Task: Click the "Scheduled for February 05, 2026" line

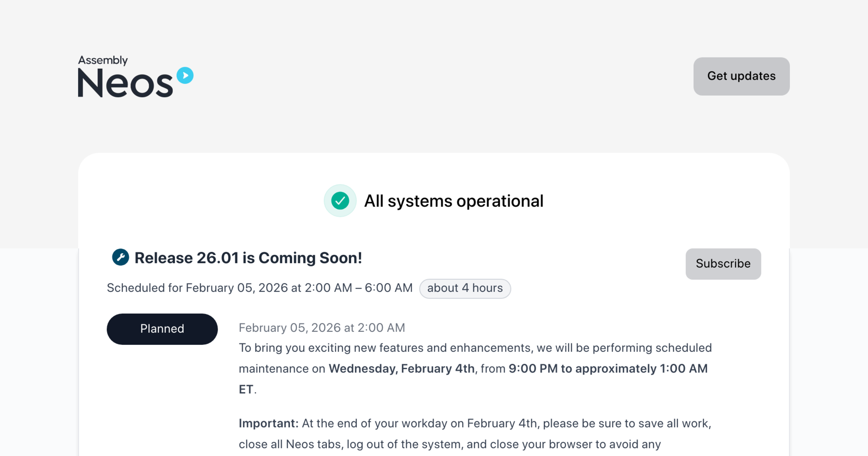Action: click(x=259, y=288)
